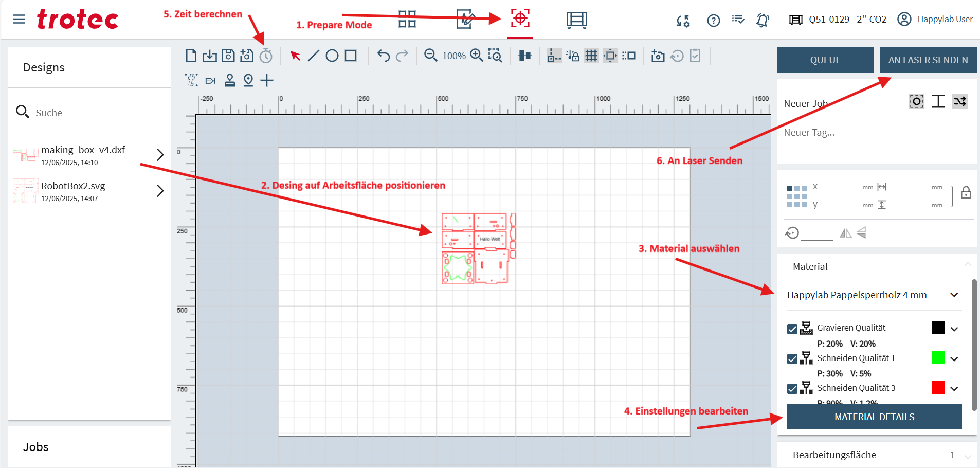Screen dimensions: 980x468
Task: Click the zoom in magnifier icon
Action: [477, 56]
